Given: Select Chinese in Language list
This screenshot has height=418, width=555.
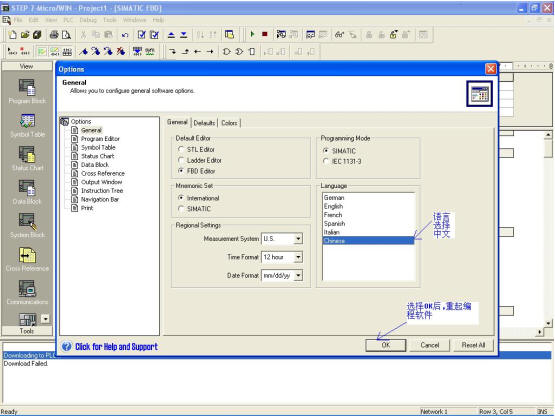Looking at the screenshot, I should coord(368,241).
